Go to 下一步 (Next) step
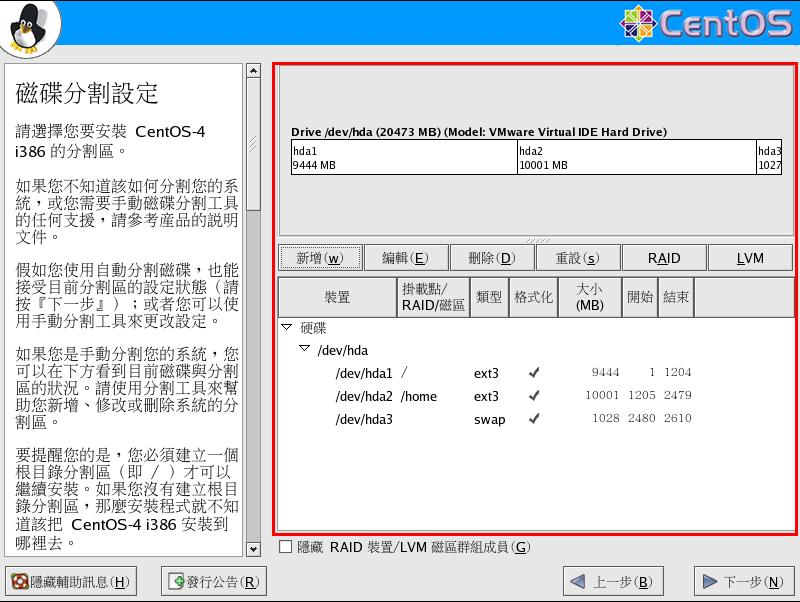Image resolution: width=800 pixels, height=602 pixels. coord(745,582)
